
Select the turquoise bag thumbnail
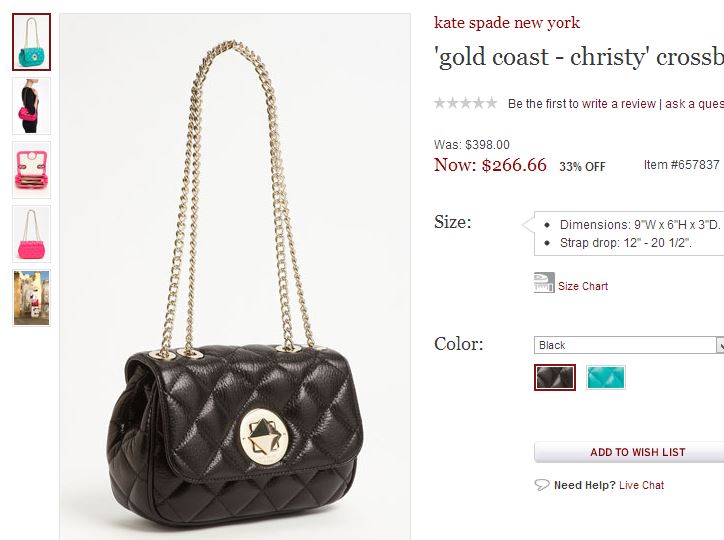tap(32, 42)
